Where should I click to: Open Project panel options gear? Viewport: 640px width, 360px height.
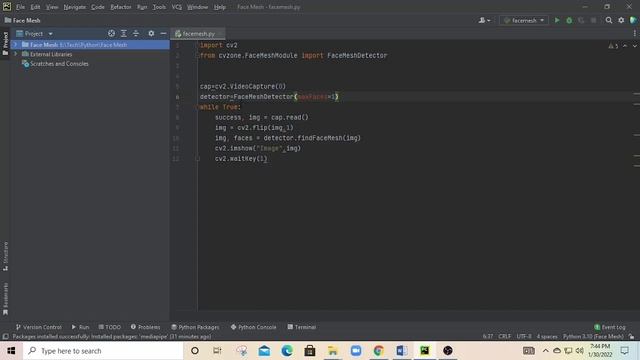[151, 33]
